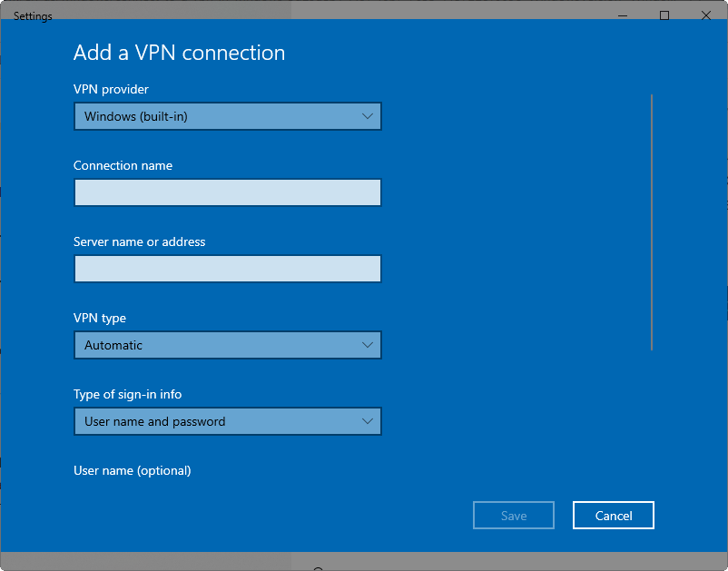Select the 'Type of sign-in info' label
Viewport: 728px width, 571px height.
pos(127,394)
